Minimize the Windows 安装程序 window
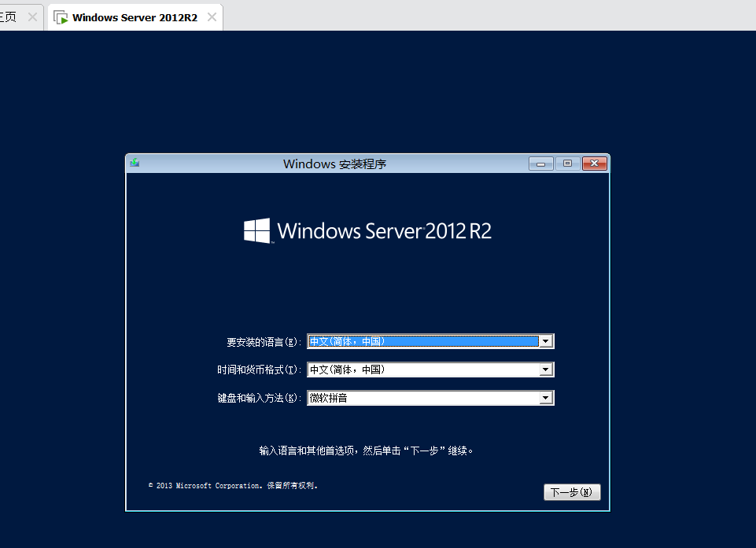Image resolution: width=756 pixels, height=548 pixels. (x=541, y=164)
